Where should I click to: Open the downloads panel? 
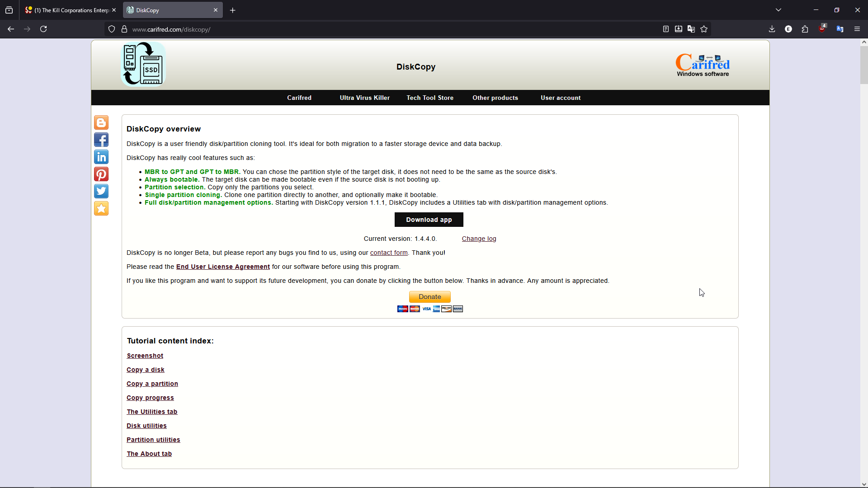pos(772,29)
